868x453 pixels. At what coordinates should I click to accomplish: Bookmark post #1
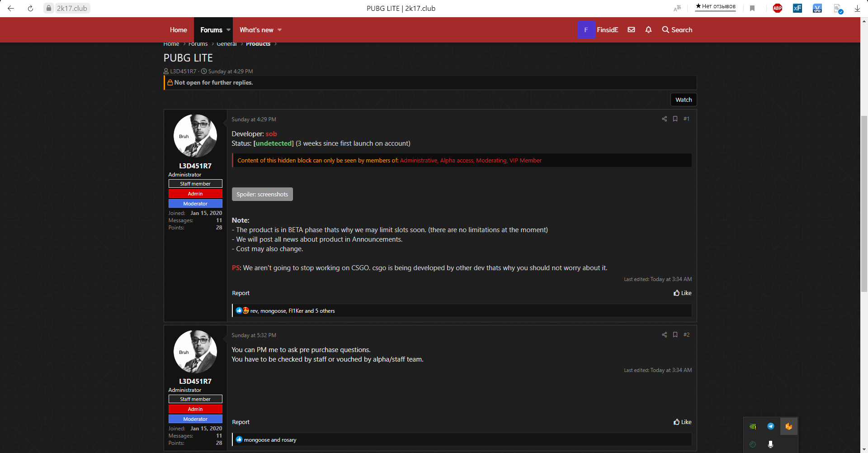point(675,119)
